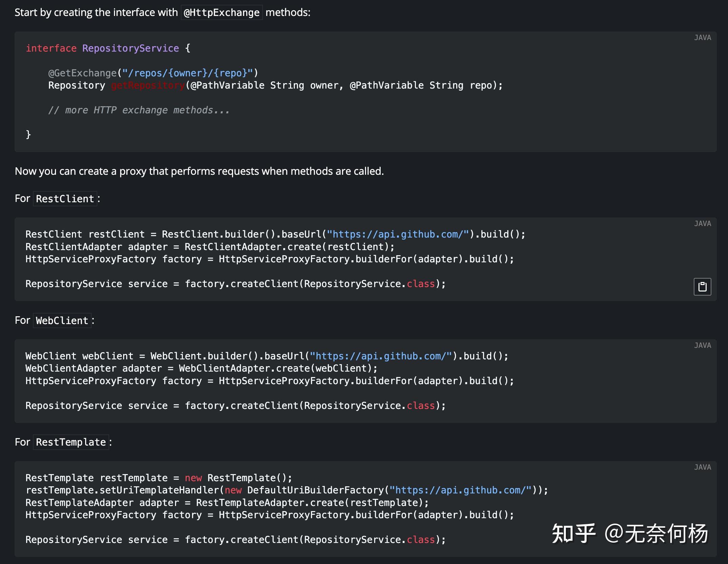Click the highlighted getRepository method name
The height and width of the screenshot is (564, 728).
click(147, 85)
